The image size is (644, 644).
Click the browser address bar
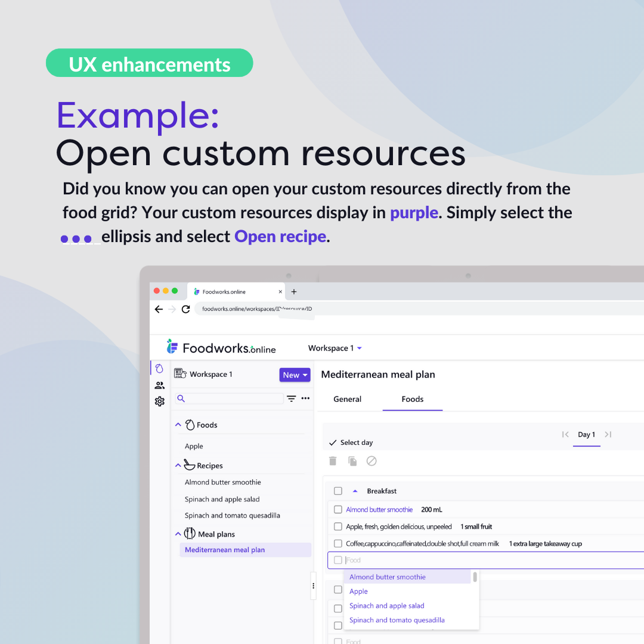point(419,309)
